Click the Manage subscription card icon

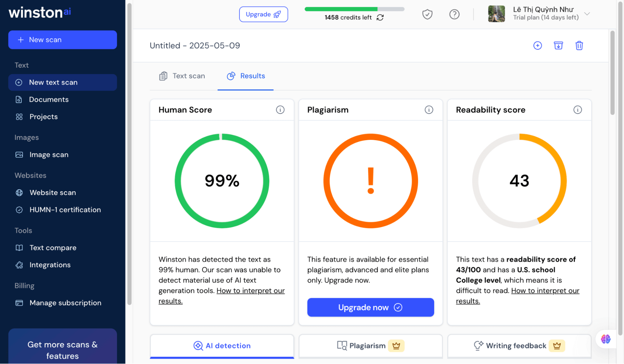coord(19,303)
